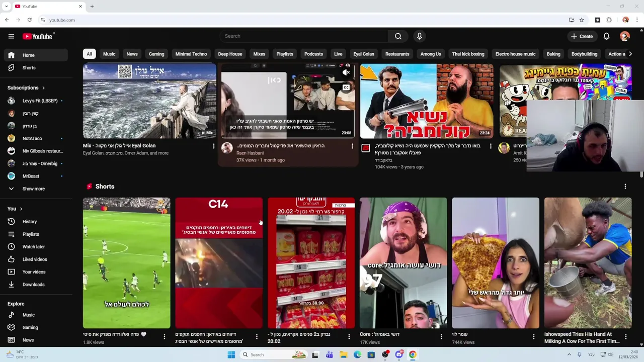
Task: Open the Shorts shelf options menu
Action: (625, 187)
